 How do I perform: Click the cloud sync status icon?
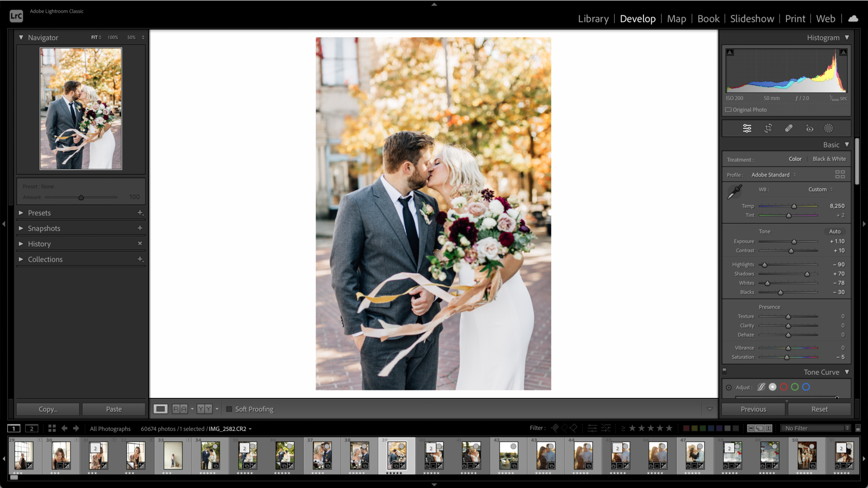[x=853, y=19]
